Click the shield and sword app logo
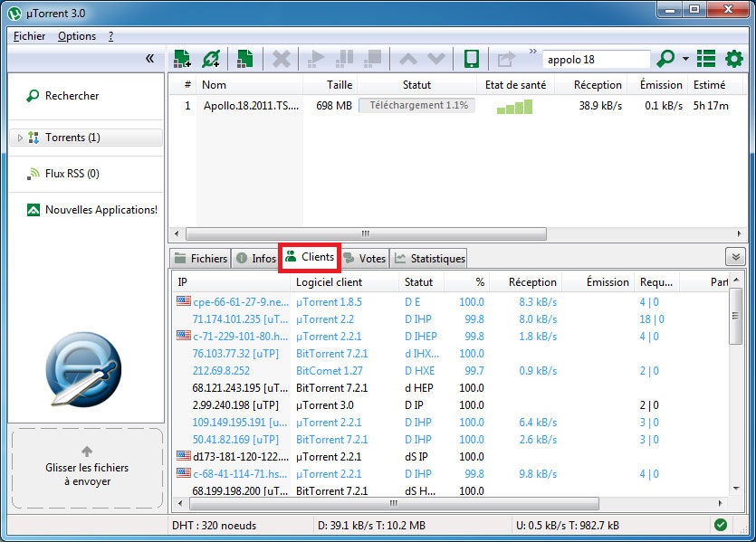 point(84,369)
